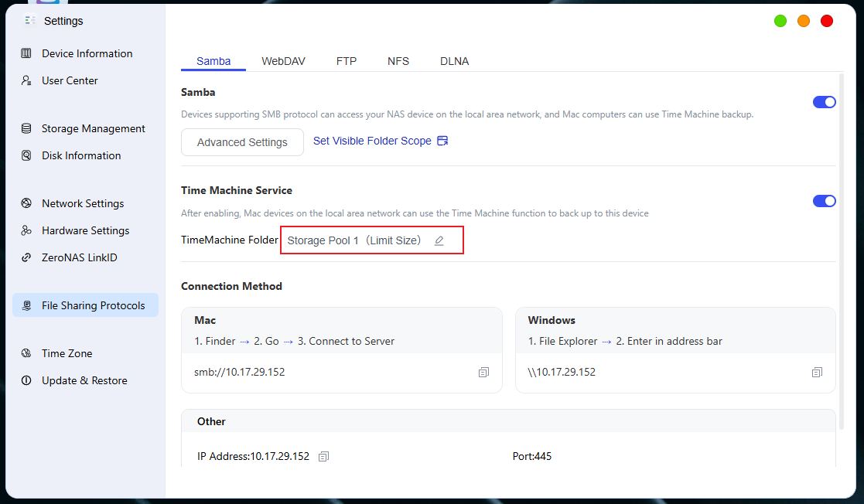Screen dimensions: 864x504
Task: Click the vertical scrollbar of the settings pane
Action: pyautogui.click(x=842, y=250)
